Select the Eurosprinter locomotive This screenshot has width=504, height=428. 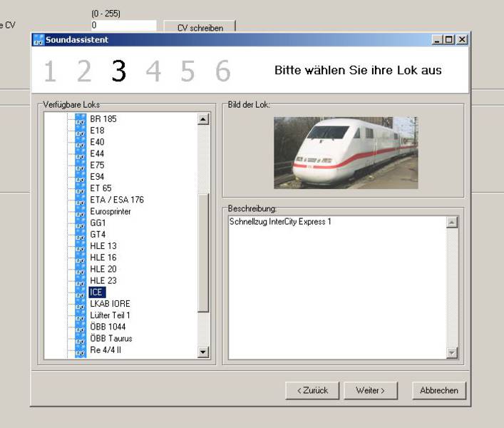110,212
